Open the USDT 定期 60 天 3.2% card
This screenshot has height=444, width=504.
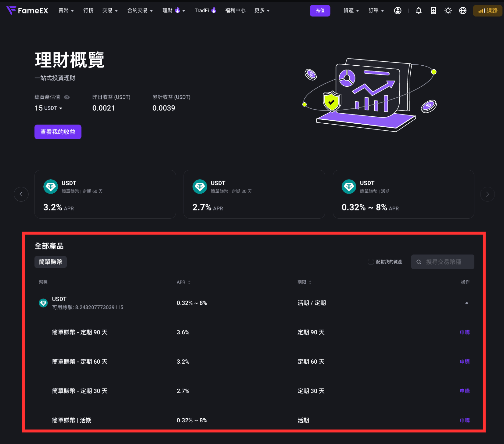tap(105, 194)
